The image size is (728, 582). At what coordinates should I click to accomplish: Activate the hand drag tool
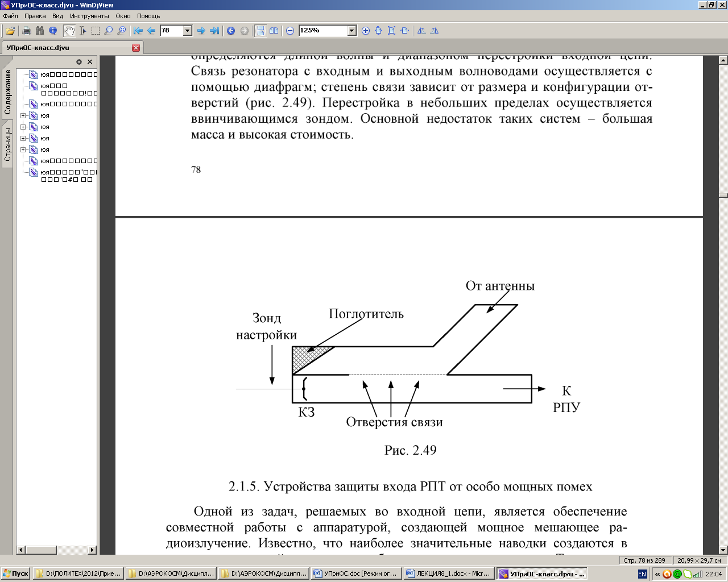tap(69, 31)
